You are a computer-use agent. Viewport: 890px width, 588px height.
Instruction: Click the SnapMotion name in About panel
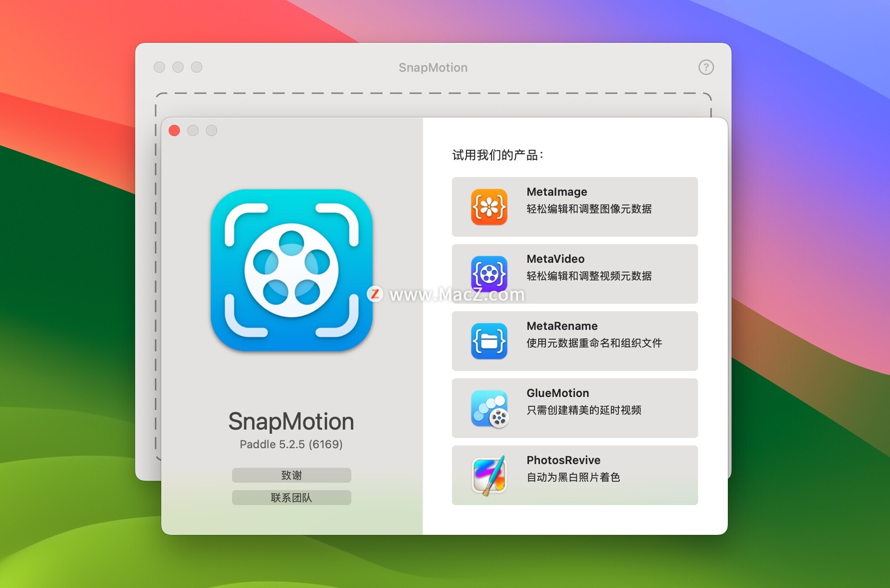click(x=291, y=422)
